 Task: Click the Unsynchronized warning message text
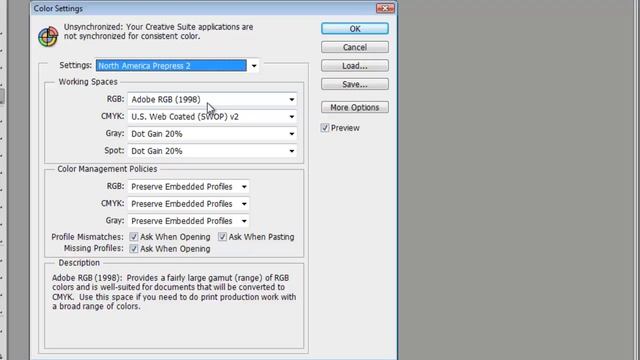pos(158,31)
